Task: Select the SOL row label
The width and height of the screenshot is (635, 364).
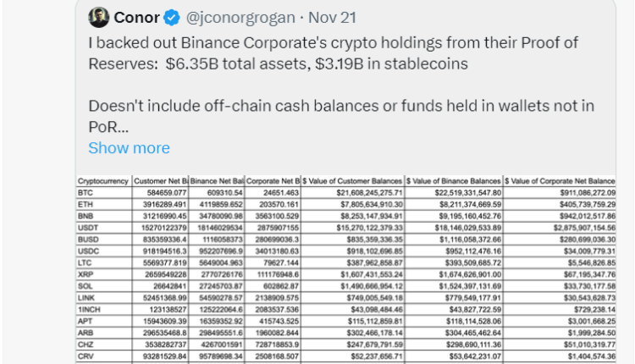Action: (x=84, y=286)
